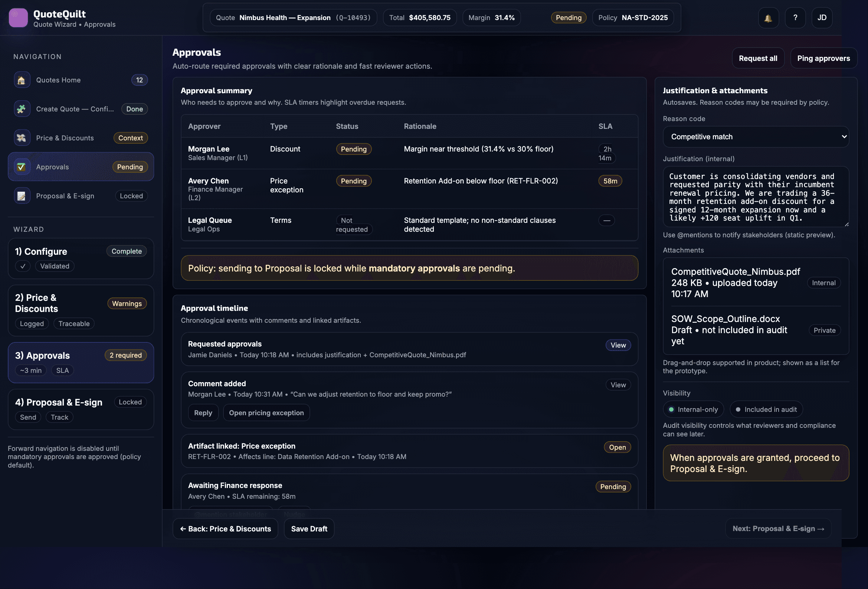Open notifications bell icon
Viewport: 868px width, 589px height.
tap(768, 17)
